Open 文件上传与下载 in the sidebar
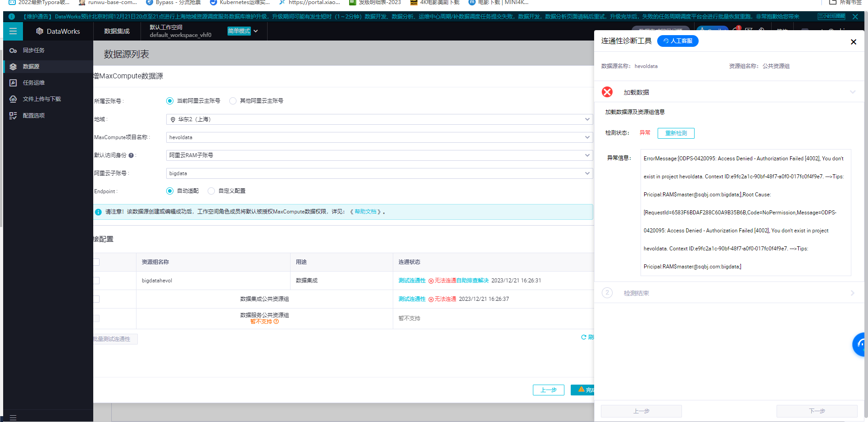 42,99
